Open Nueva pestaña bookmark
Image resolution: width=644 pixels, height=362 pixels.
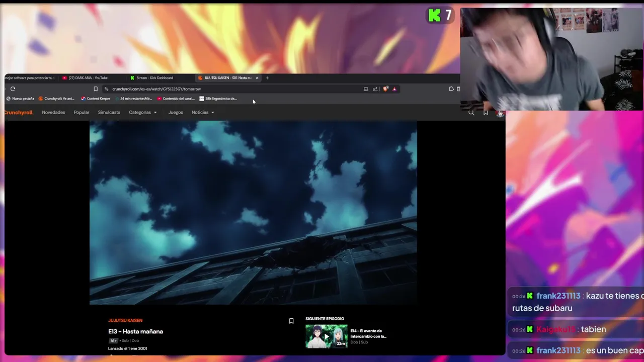click(20, 99)
